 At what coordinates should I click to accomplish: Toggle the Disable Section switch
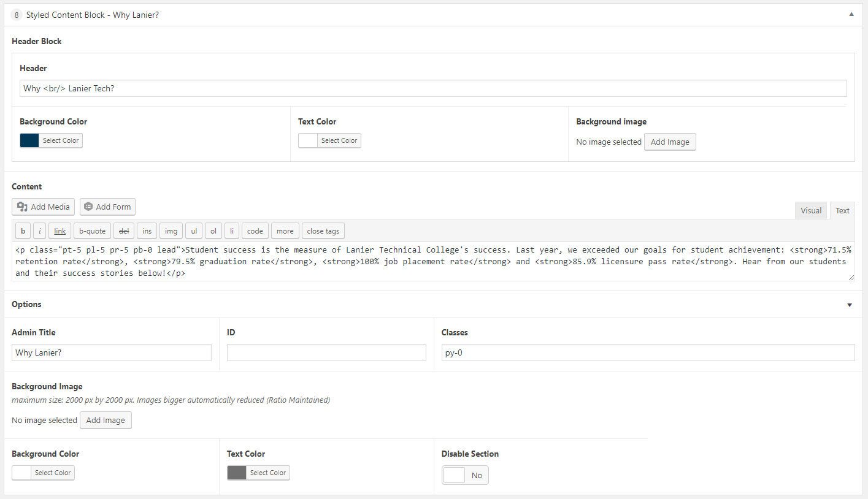click(x=465, y=475)
